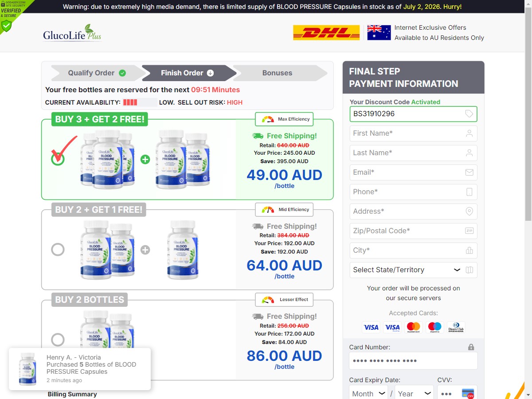Click the Zip/Postal Code input field
The height and width of the screenshot is (399, 532).
pos(414,231)
